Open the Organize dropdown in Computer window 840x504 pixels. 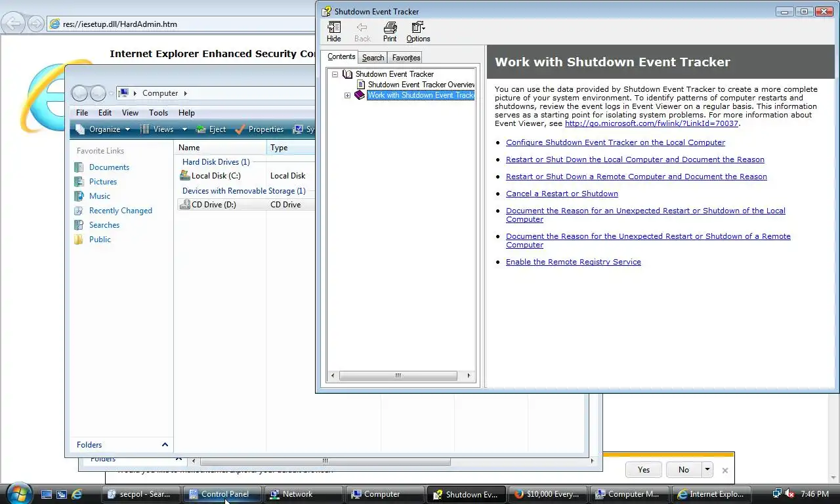pyautogui.click(x=102, y=129)
